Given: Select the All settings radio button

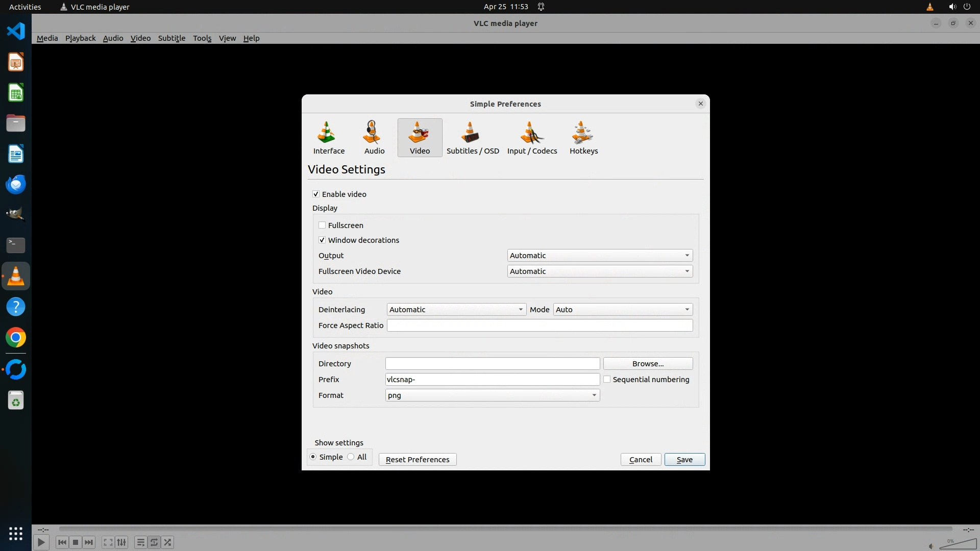Looking at the screenshot, I should pyautogui.click(x=351, y=457).
